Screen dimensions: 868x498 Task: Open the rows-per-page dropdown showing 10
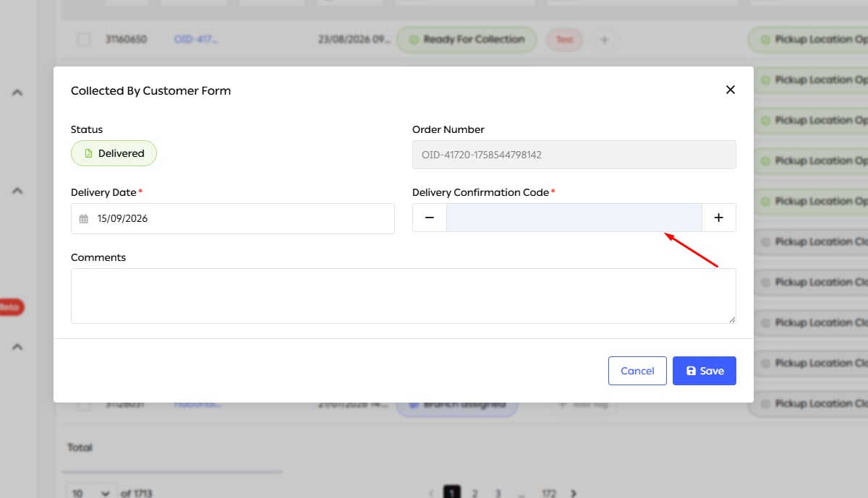pos(90,493)
